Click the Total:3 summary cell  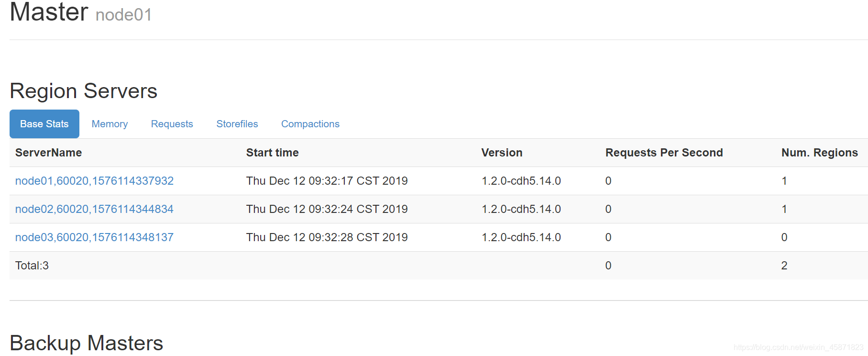[32, 266]
